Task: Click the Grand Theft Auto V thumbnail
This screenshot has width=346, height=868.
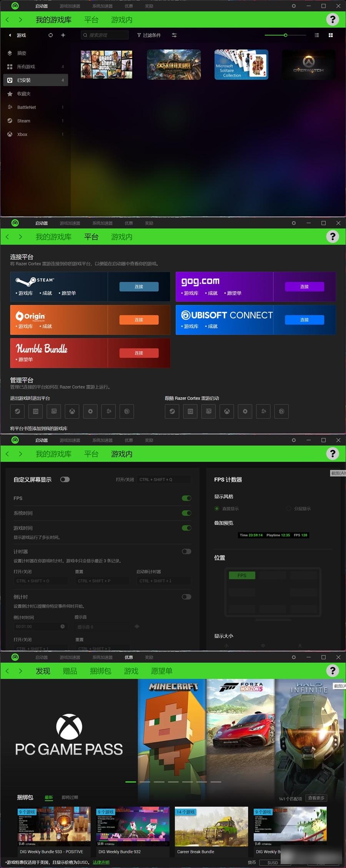Action: (x=106, y=65)
